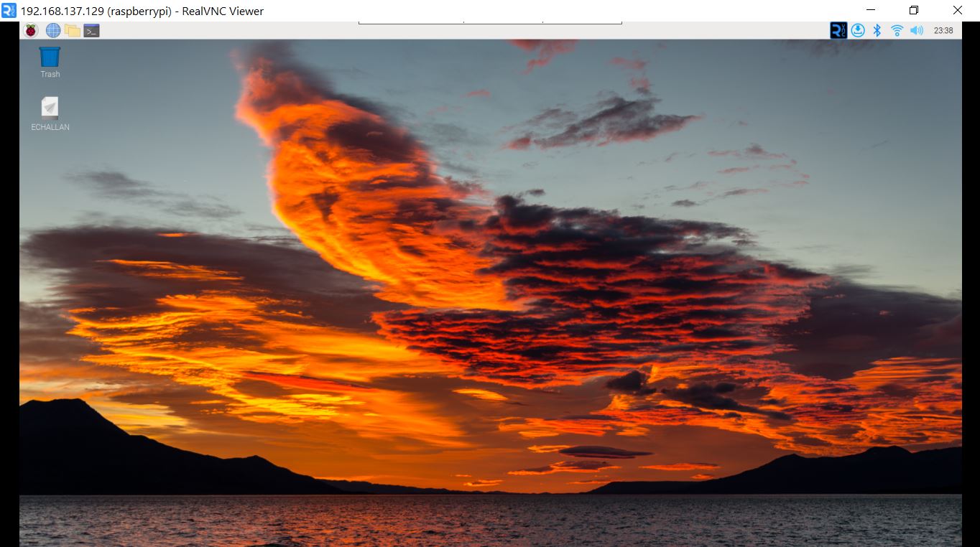Open the Raspberry Pi applications menu
This screenshot has width=980, height=547.
[30, 30]
